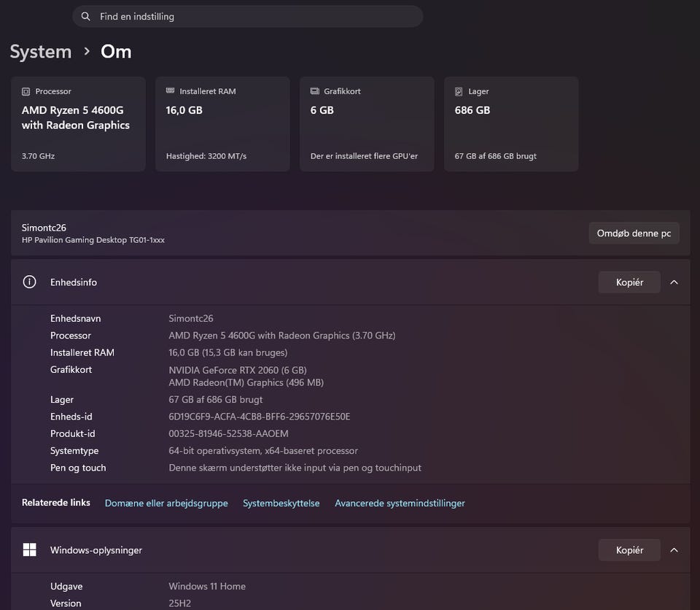
Task: Copy Windows-oplysninger with Kopiér button
Action: click(x=629, y=550)
